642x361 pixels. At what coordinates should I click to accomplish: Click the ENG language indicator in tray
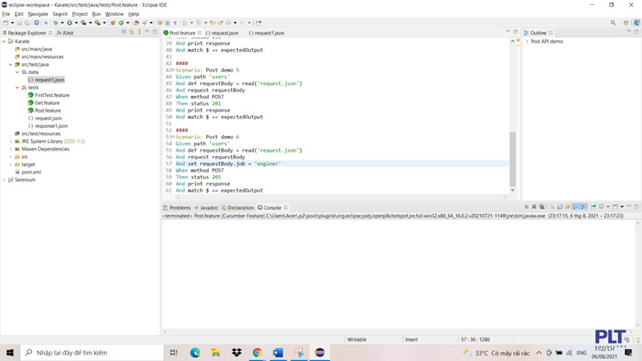(x=581, y=353)
